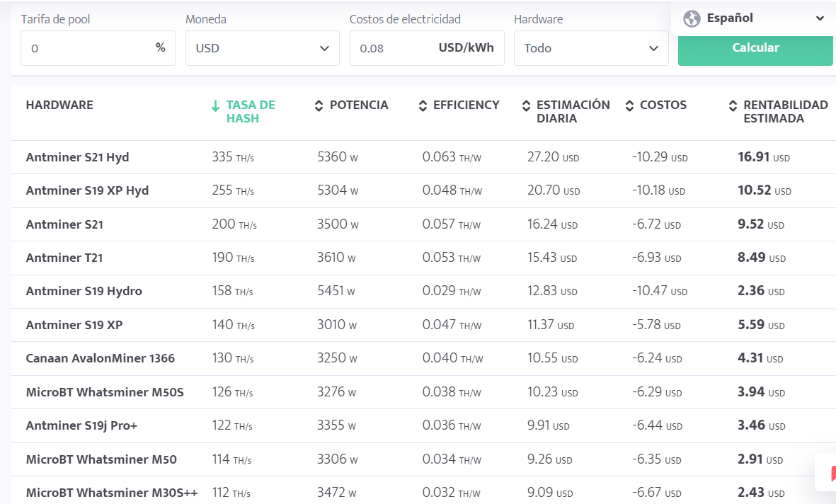This screenshot has height=504, width=836.
Task: Open the Canaan AvalonMiner 1366 entry
Action: tap(101, 358)
